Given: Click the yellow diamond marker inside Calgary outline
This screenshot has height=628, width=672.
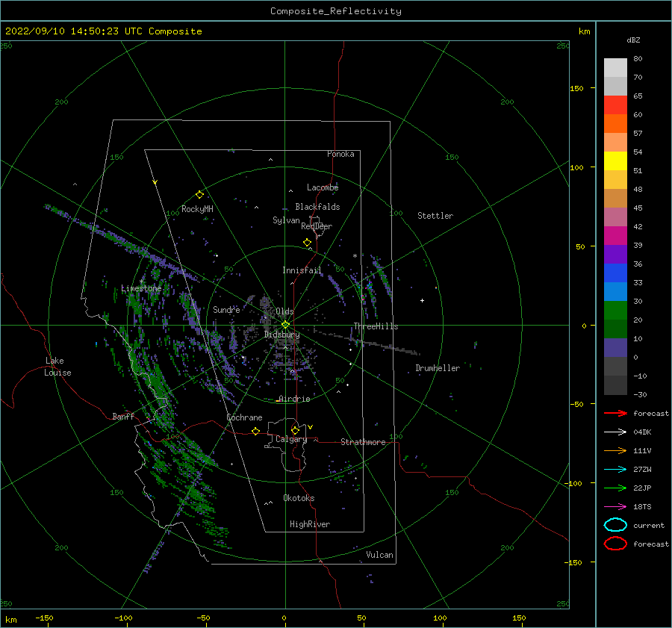Looking at the screenshot, I should 295,430.
